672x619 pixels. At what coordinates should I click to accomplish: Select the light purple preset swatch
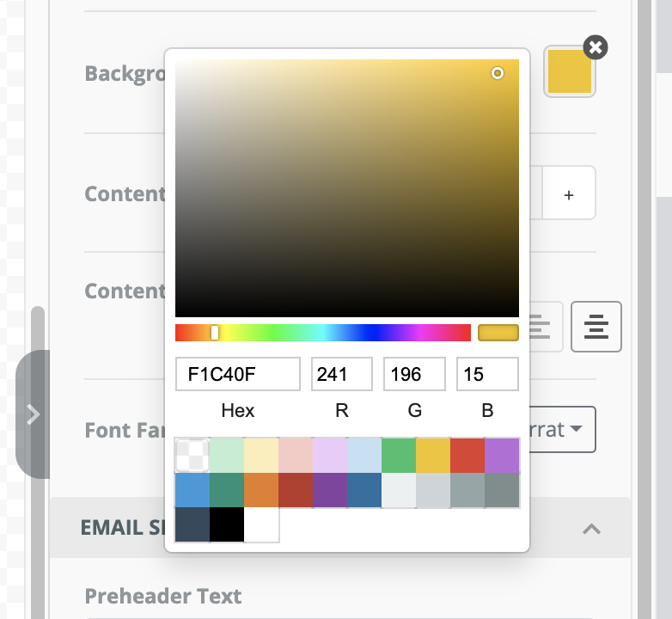coord(330,456)
